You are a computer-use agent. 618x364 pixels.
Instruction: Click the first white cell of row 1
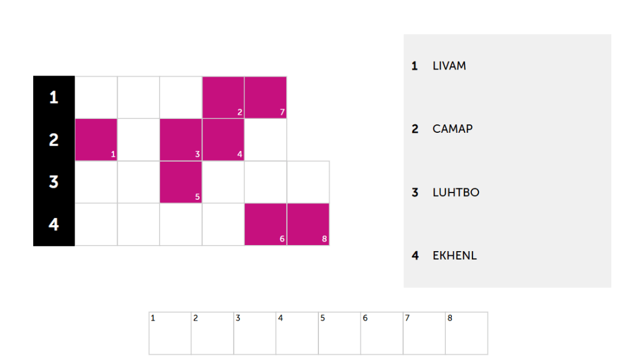(96, 97)
